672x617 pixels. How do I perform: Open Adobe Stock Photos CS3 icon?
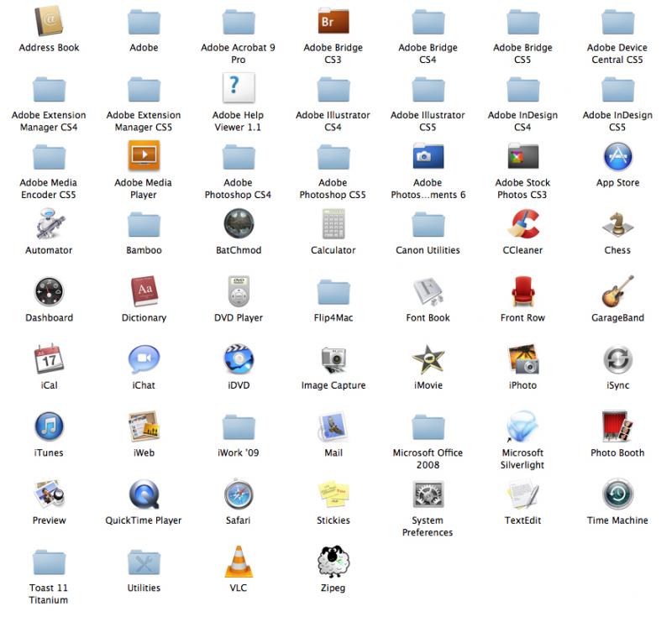(522, 156)
